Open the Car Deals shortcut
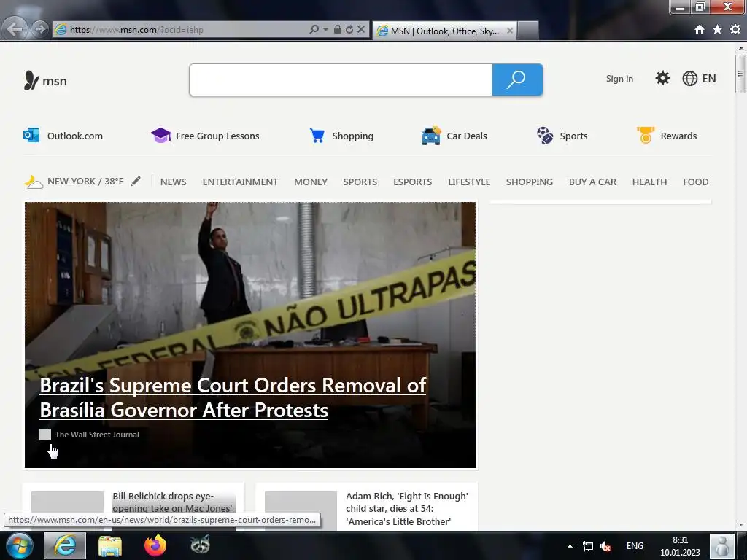 coord(454,136)
